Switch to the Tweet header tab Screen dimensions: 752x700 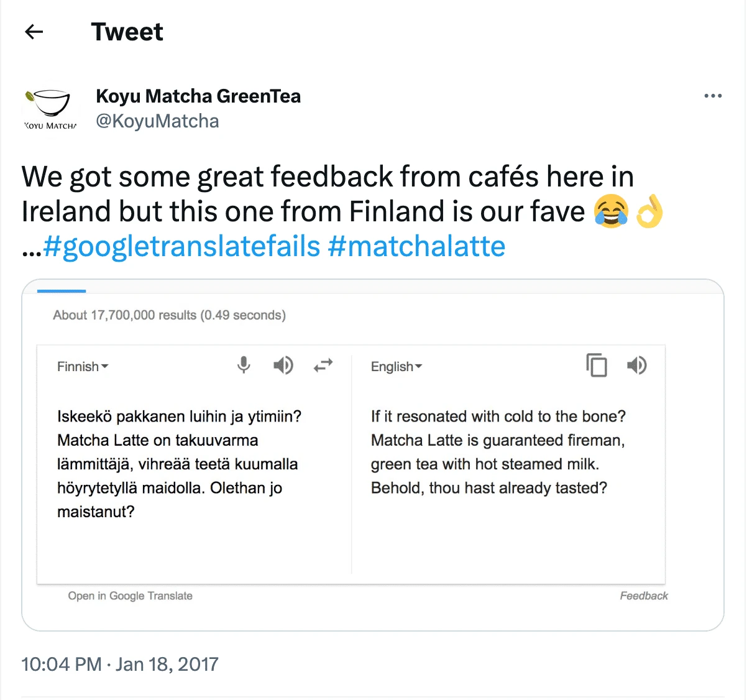coord(127,31)
